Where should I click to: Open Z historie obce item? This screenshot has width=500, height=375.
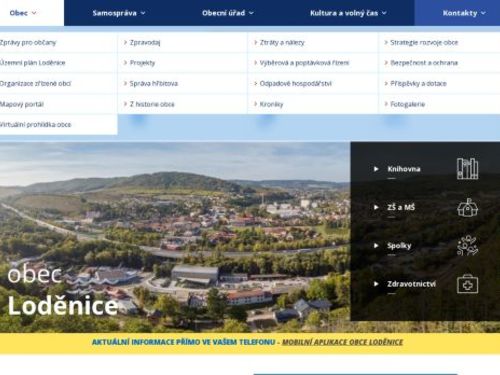coord(152,104)
